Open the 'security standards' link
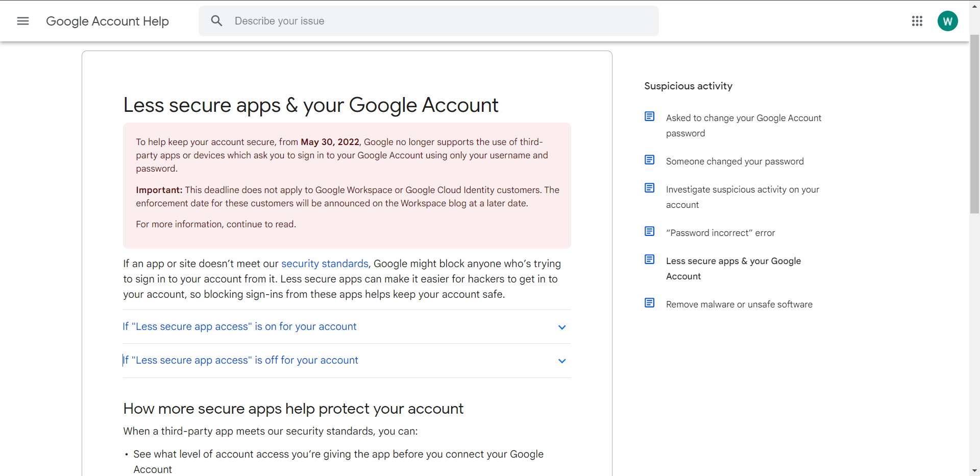This screenshot has width=980, height=476. [325, 264]
